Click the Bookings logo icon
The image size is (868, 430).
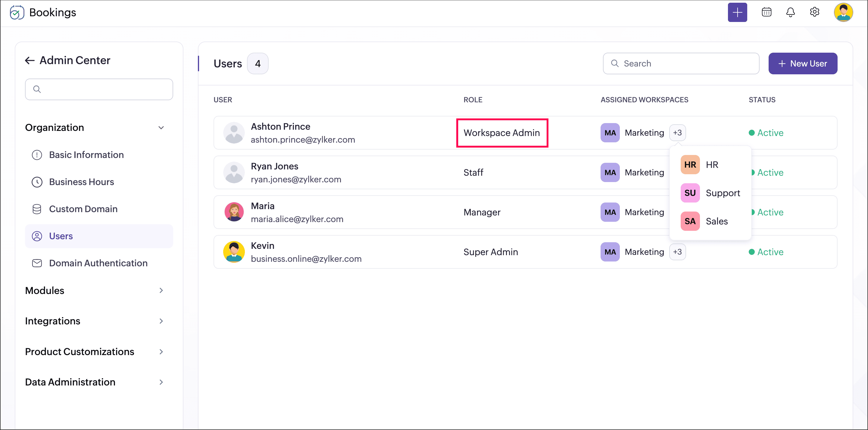coord(17,12)
